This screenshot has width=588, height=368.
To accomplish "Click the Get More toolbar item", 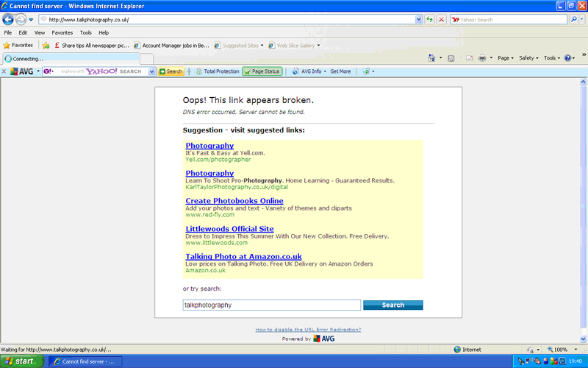I will [x=340, y=71].
